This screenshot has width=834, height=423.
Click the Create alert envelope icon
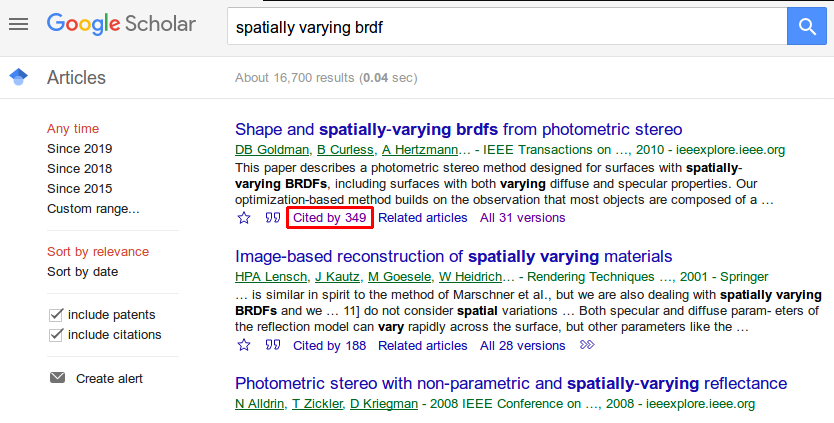pyautogui.click(x=58, y=378)
